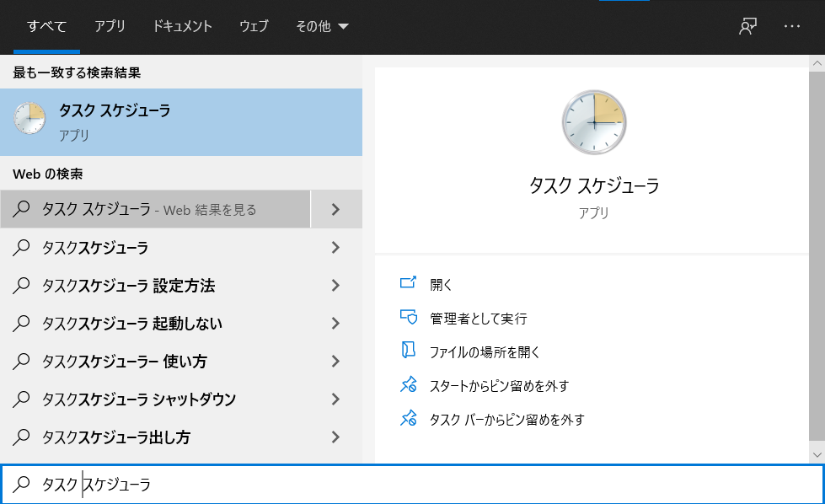Image resolution: width=825 pixels, height=504 pixels.
Task: Select suggestion タスクスケジューラ シャットダウン
Action: pos(155,399)
